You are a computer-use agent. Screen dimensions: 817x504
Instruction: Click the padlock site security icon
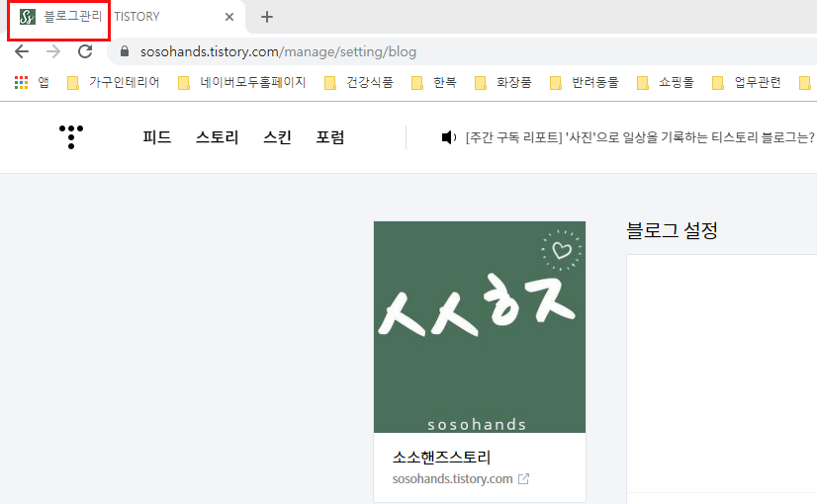pyautogui.click(x=125, y=51)
